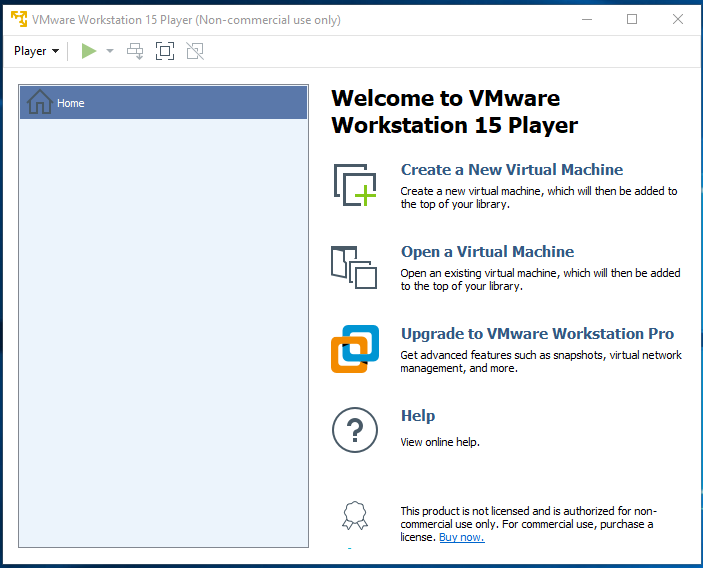Click Send Ctrl+Alt+Del toolbar icon
The width and height of the screenshot is (703, 568).
(135, 51)
